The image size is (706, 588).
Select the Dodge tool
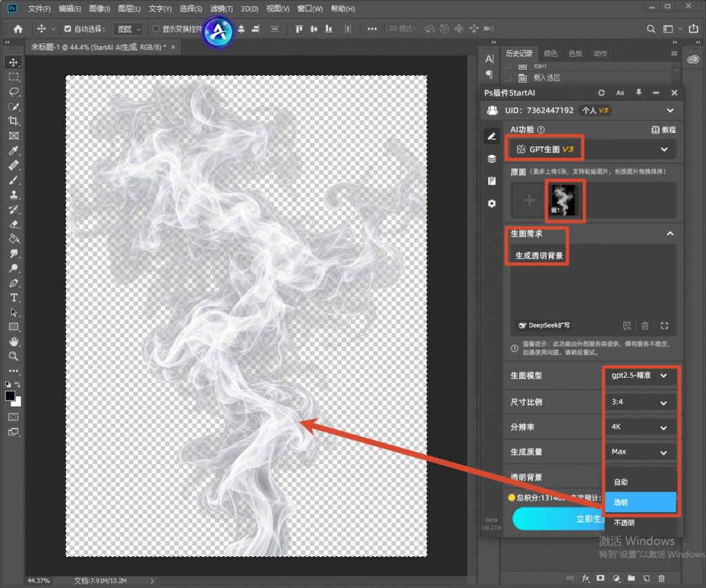(x=14, y=268)
